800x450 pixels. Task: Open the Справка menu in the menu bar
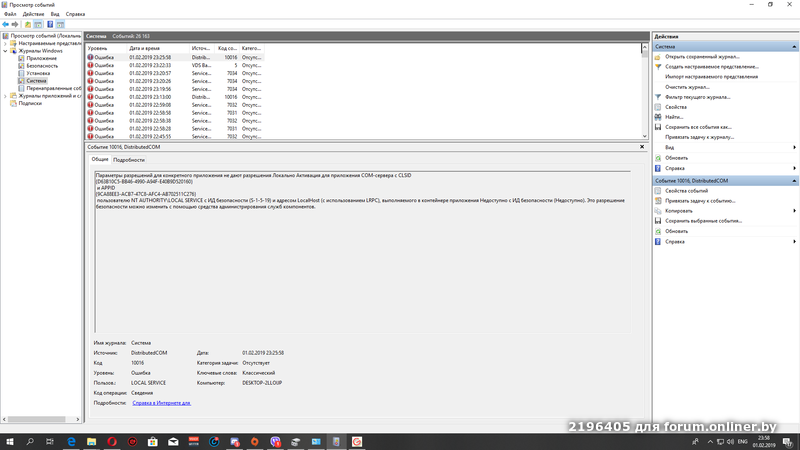[x=75, y=14]
